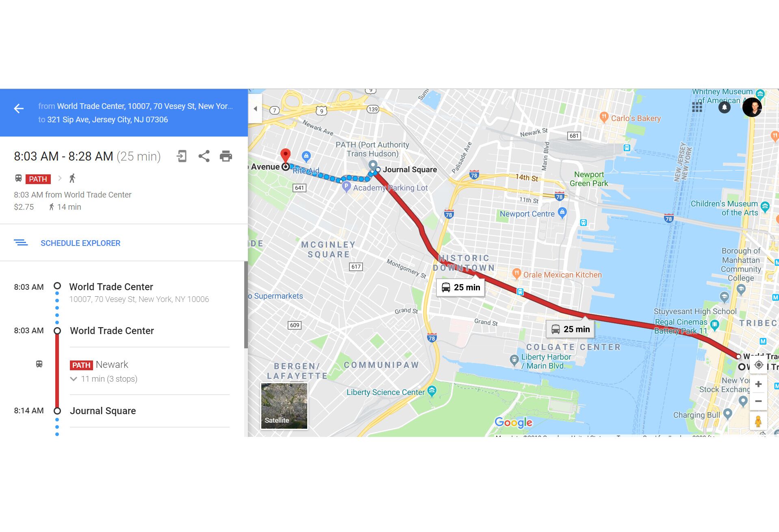Share the route using share icon
The image size is (779, 532).
click(x=204, y=156)
